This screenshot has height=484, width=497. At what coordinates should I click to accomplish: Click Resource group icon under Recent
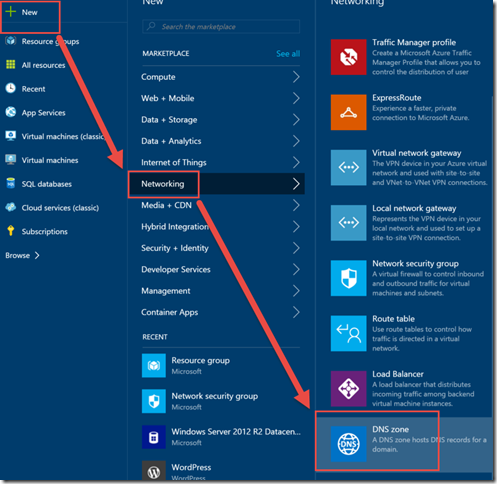click(154, 366)
